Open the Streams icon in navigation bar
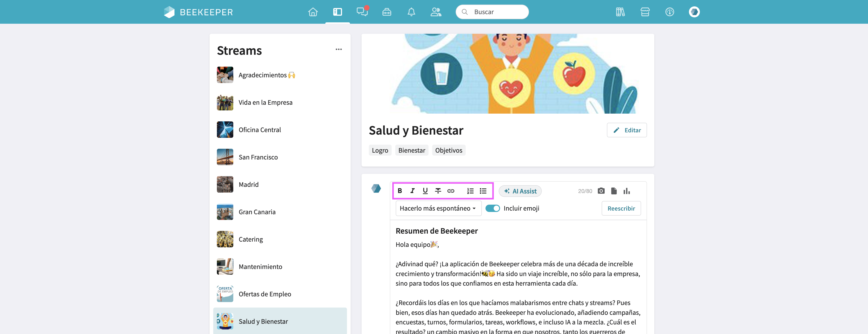 [337, 12]
